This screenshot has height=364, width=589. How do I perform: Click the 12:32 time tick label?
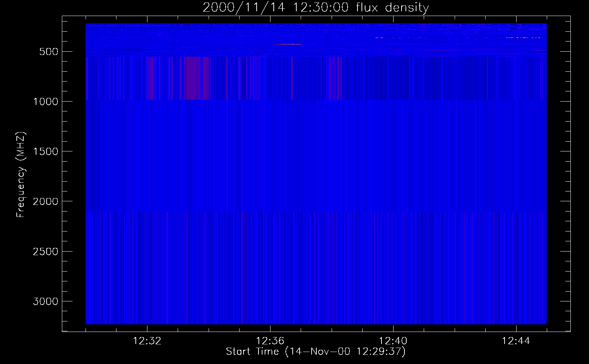coord(147,341)
